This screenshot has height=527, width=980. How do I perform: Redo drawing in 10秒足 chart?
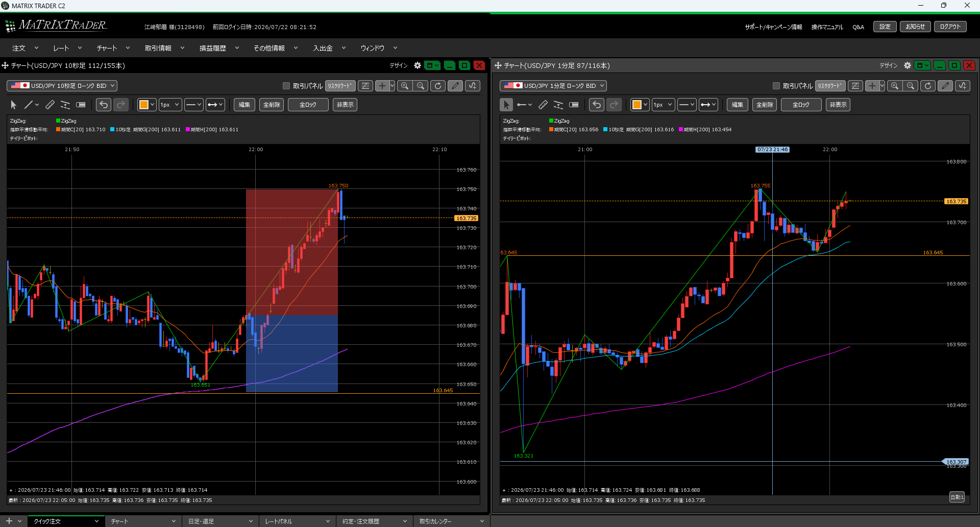coord(121,105)
